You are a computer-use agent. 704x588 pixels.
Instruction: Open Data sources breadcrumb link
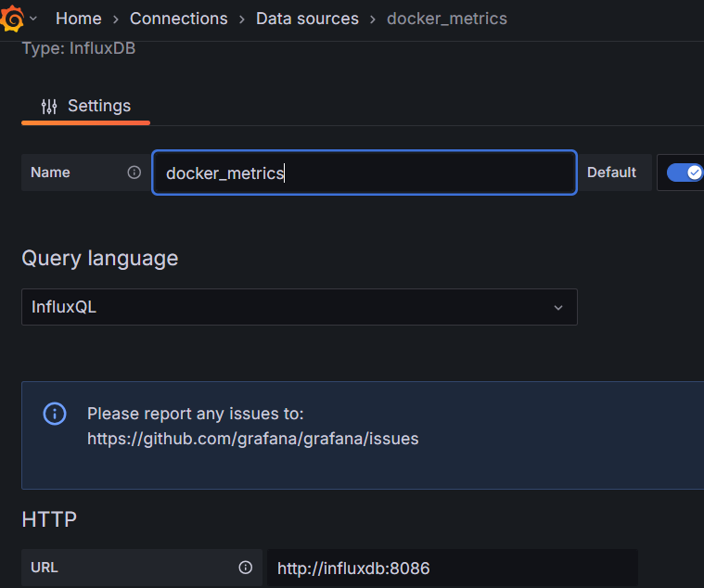point(307,19)
